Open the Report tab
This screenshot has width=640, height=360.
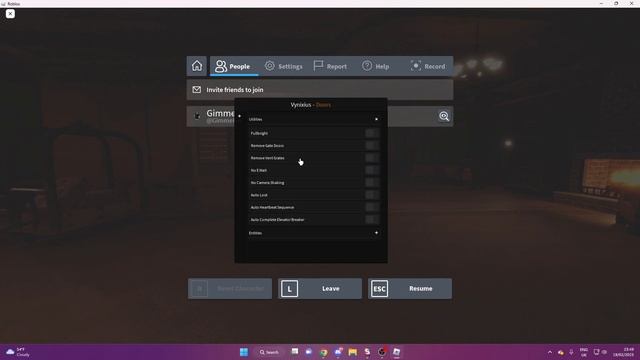pyautogui.click(x=330, y=66)
